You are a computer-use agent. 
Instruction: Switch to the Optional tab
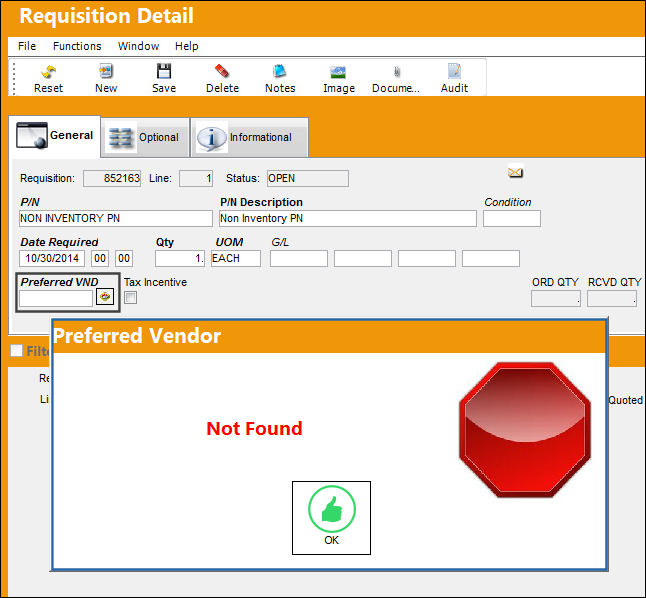(x=145, y=137)
